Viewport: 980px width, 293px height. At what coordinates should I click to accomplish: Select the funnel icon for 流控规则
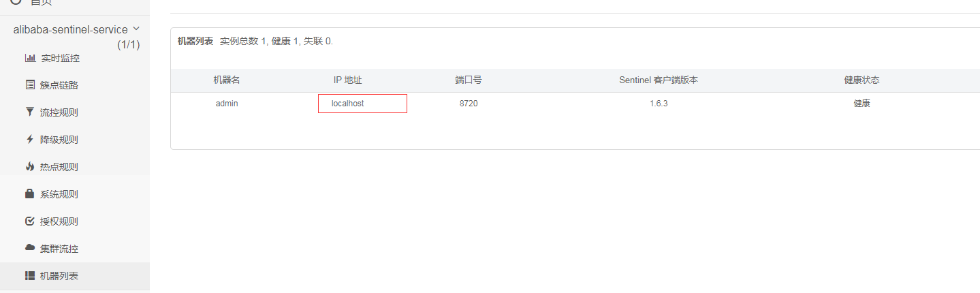click(x=30, y=112)
